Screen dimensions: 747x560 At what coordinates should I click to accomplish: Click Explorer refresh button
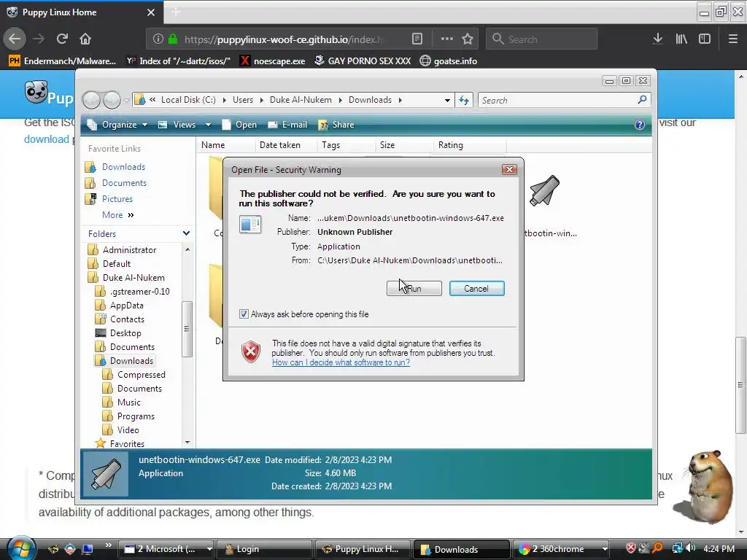click(x=464, y=100)
